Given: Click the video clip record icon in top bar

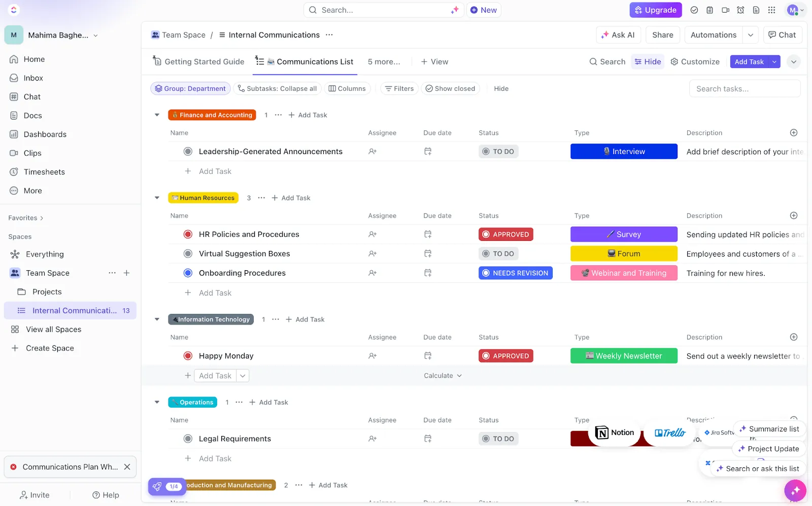Looking at the screenshot, I should 725,10.
